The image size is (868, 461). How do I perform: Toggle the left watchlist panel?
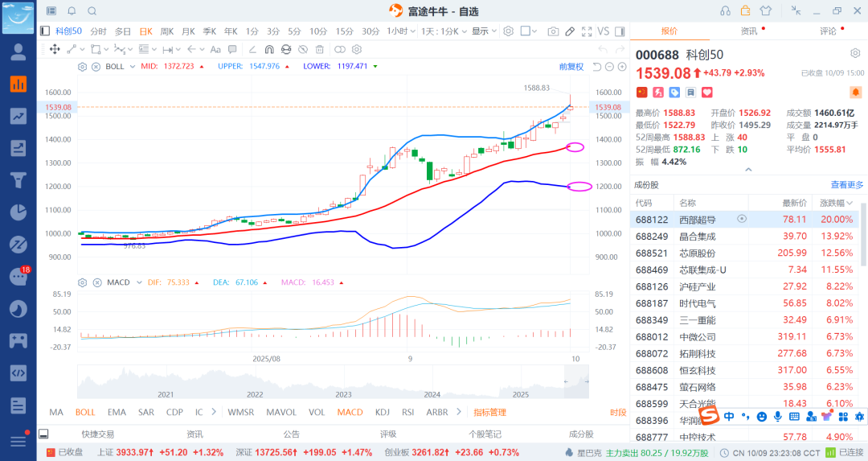tap(45, 31)
